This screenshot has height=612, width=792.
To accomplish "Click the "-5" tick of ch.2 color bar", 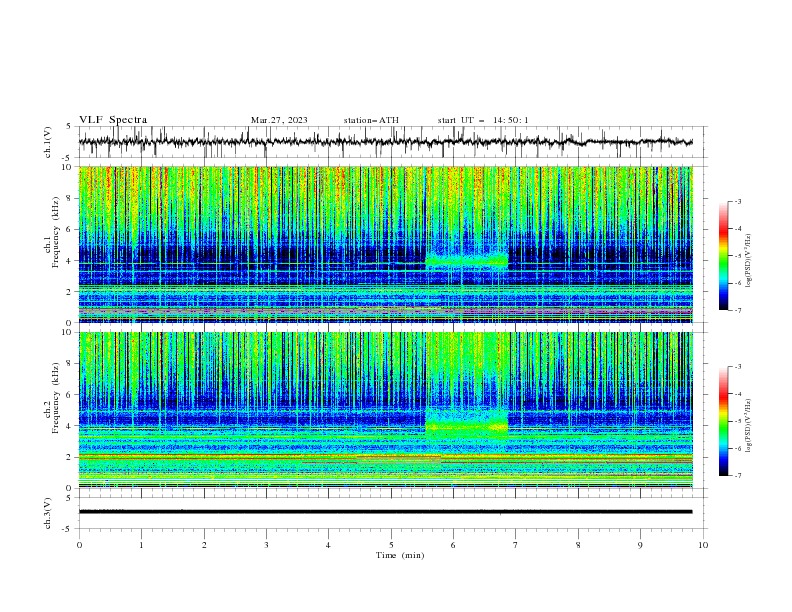I will coord(737,421).
